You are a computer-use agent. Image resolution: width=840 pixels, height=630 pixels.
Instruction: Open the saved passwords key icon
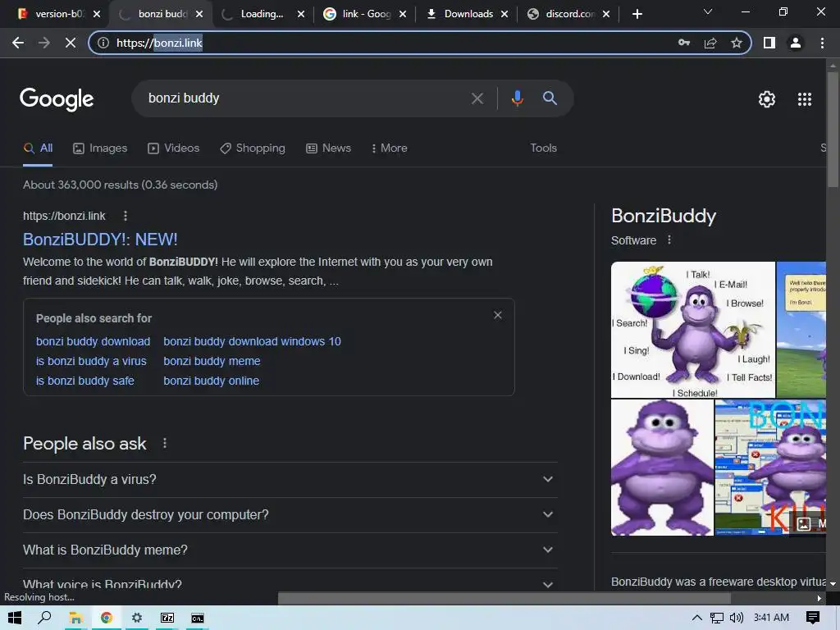pos(683,43)
